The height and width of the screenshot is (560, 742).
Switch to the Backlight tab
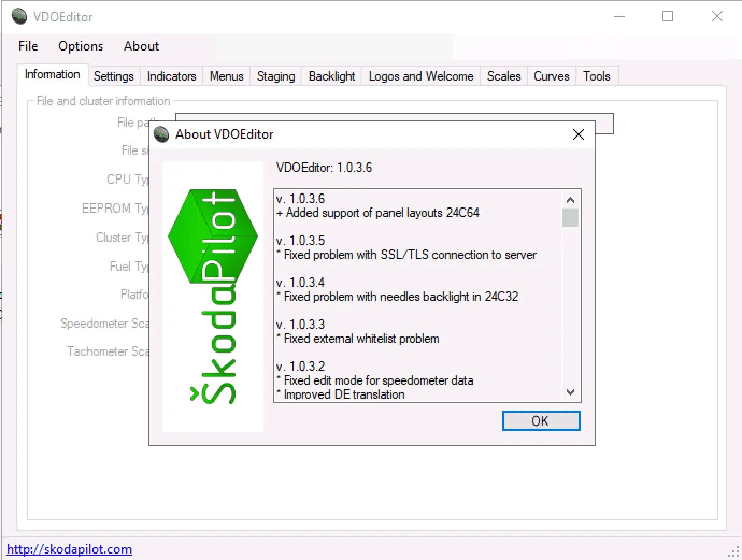pos(331,76)
